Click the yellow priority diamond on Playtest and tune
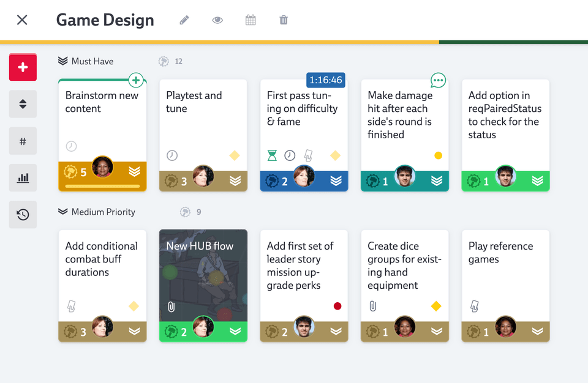Viewport: 588px width, 383px height. (x=234, y=155)
